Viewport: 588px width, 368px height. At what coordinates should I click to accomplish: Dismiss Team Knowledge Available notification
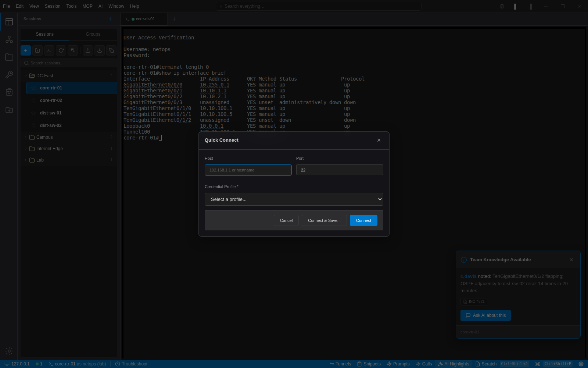point(571,260)
